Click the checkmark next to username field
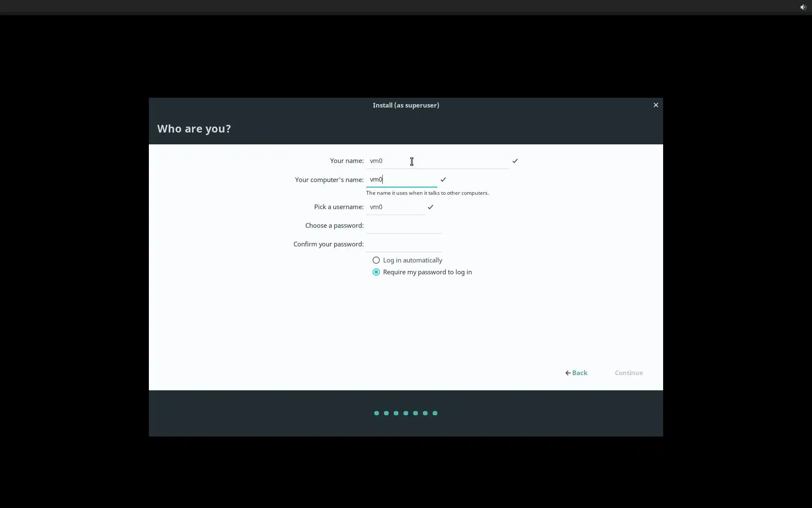Screen dimensions: 812x508 [430, 207]
